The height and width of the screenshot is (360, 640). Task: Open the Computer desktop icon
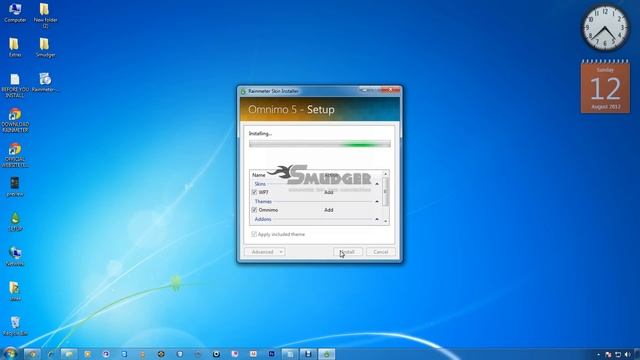(x=15, y=12)
